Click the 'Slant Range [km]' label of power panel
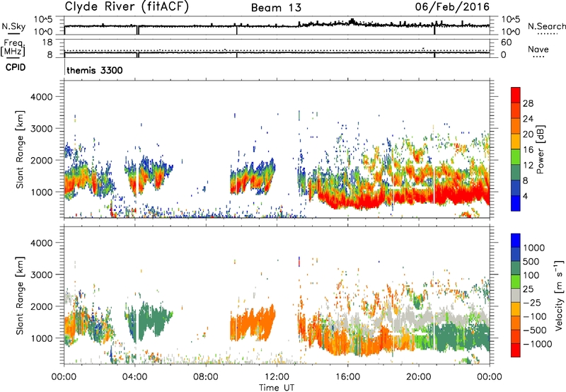 [20, 149]
